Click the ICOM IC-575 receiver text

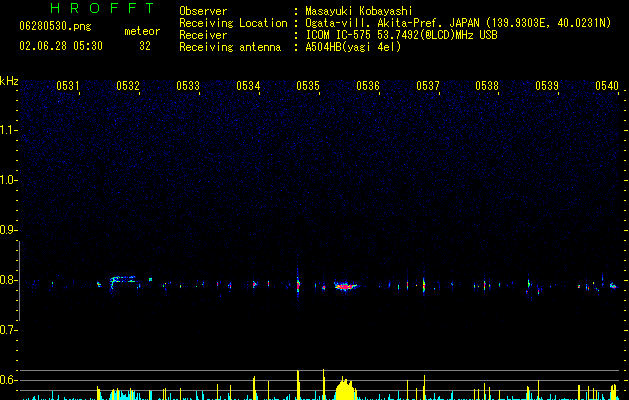click(401, 35)
